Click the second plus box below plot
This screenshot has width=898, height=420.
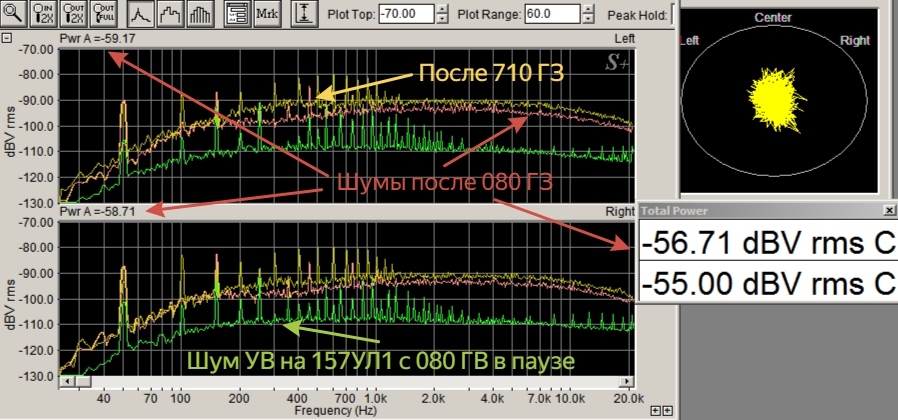(x=667, y=410)
